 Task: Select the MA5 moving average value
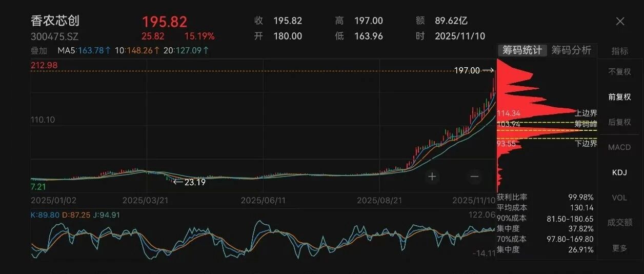coord(83,50)
